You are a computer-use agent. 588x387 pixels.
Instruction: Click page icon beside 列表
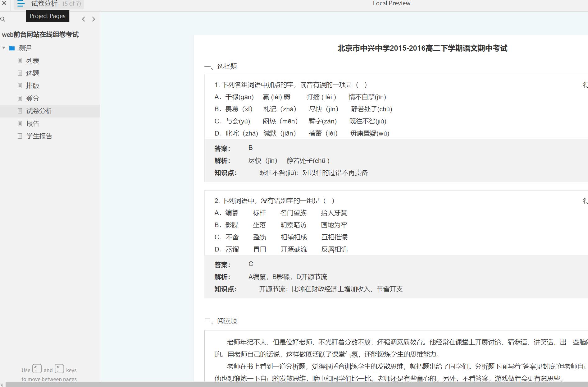point(20,61)
